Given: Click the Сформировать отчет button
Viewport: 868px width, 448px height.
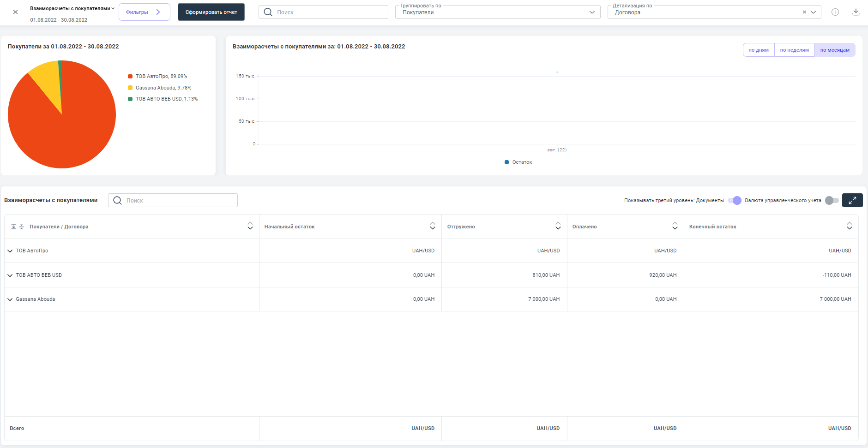Looking at the screenshot, I should pos(211,12).
